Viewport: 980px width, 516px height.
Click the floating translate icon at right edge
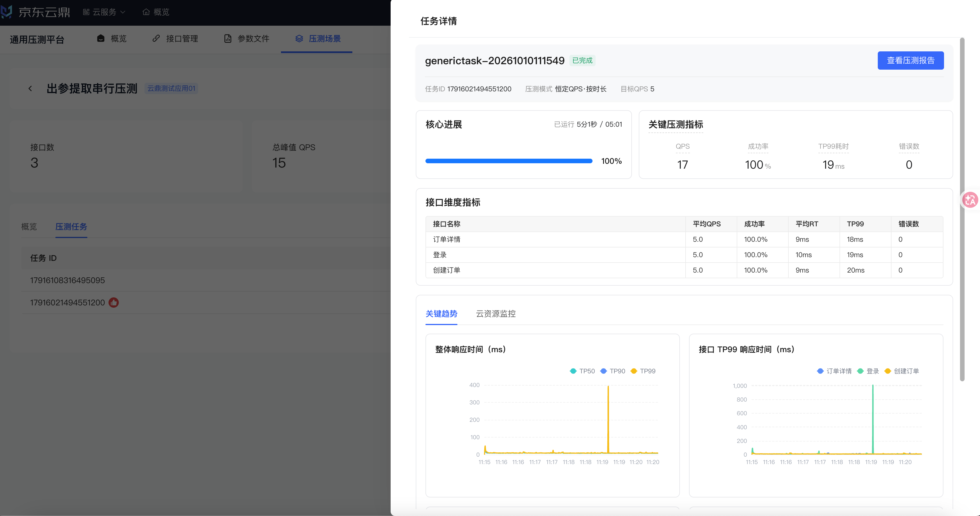point(970,199)
